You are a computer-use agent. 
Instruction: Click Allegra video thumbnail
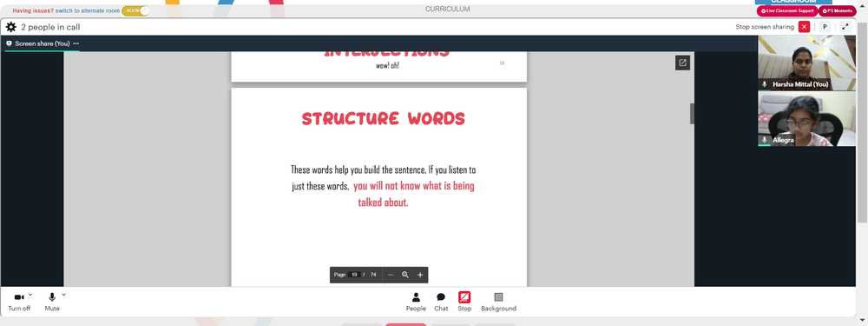point(806,118)
